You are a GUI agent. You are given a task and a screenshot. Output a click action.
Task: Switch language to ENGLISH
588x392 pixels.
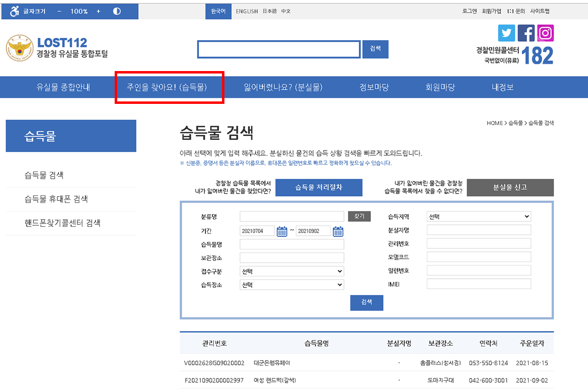[246, 11]
